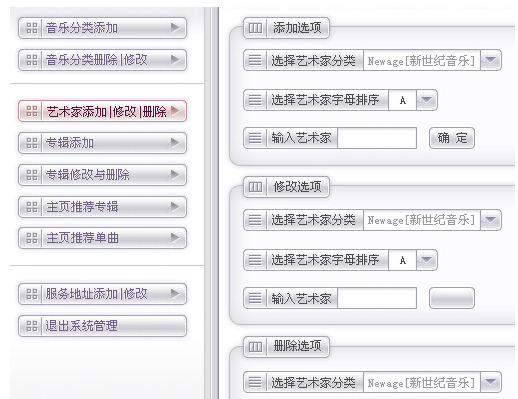Click Newage[新世纪音乐] value in 删除选项
518x399 pixels.
421,382
